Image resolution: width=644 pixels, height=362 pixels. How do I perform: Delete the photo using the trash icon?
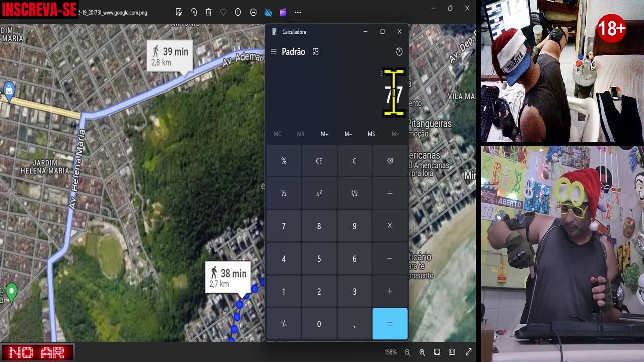pyautogui.click(x=208, y=12)
